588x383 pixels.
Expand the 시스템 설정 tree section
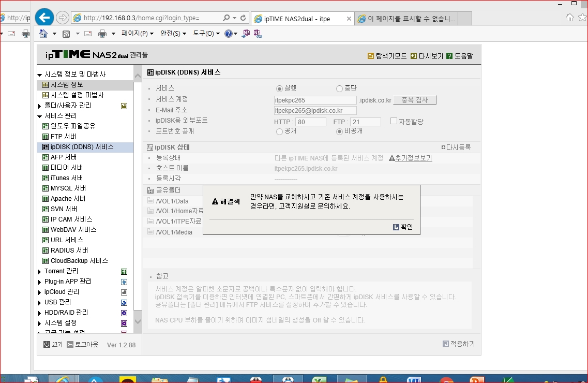(x=39, y=323)
